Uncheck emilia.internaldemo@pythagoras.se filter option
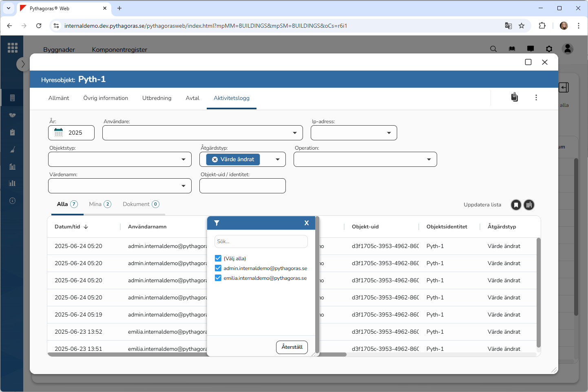Screen dimensions: 588x392 [x=218, y=278]
